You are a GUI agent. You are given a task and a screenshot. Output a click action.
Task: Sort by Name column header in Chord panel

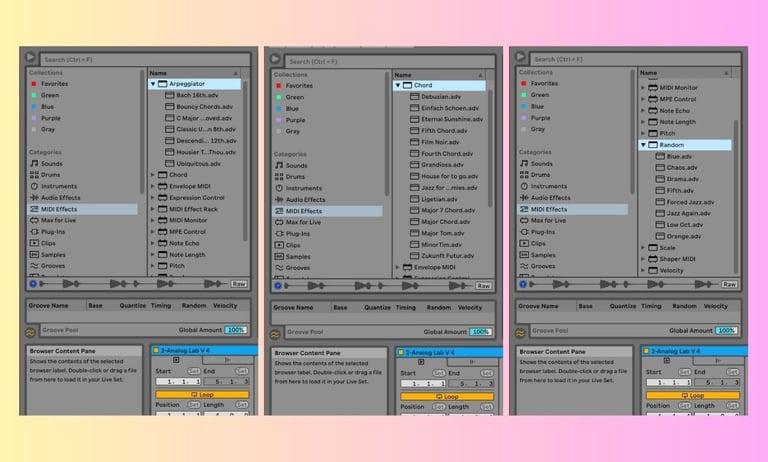(x=439, y=75)
